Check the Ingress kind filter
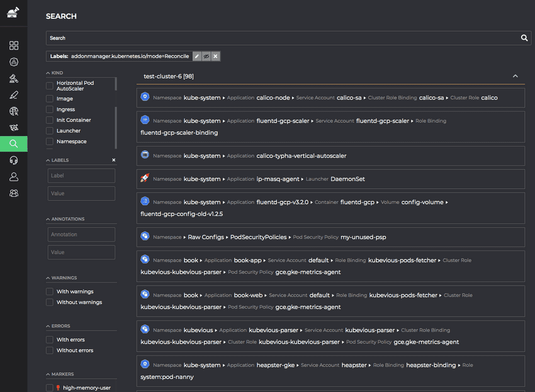The width and height of the screenshot is (535, 392). 48,109
